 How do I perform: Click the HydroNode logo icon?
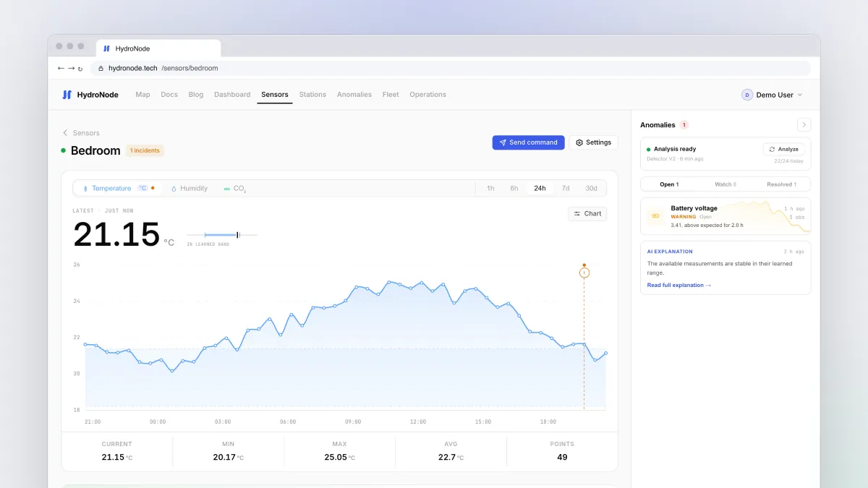coord(67,95)
